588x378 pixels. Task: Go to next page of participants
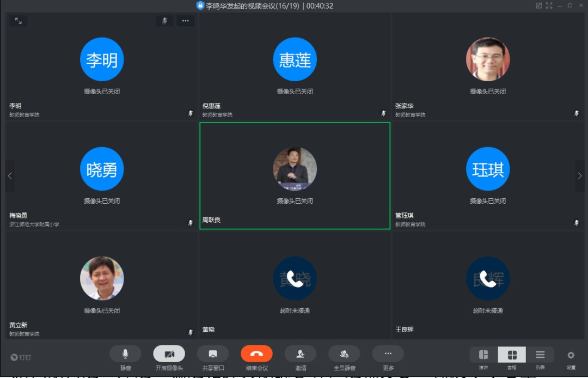coord(580,176)
